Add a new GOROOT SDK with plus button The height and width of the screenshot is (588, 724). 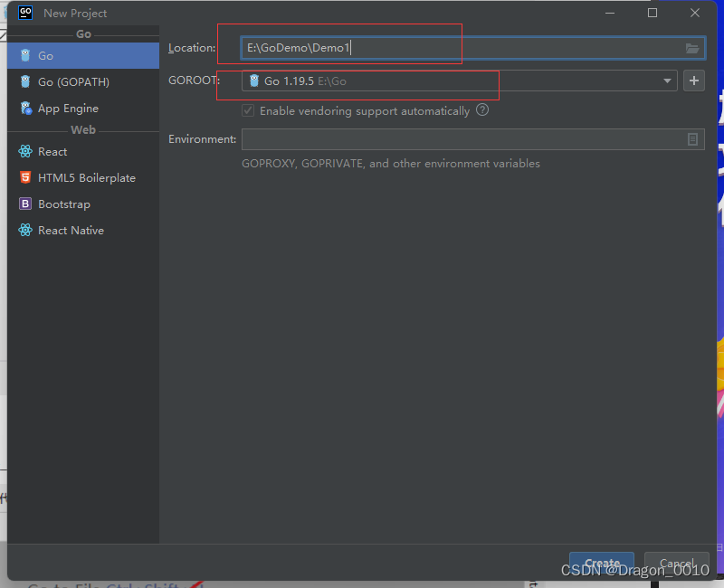[694, 81]
